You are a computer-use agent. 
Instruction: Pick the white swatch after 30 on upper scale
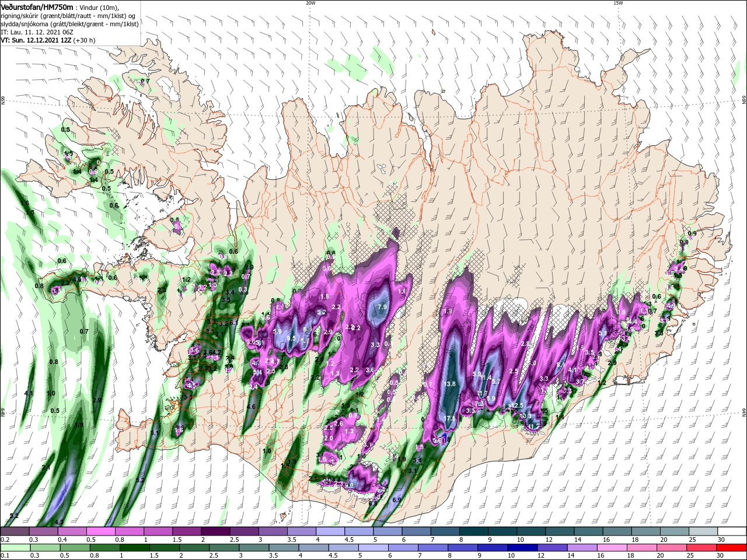pos(732,531)
